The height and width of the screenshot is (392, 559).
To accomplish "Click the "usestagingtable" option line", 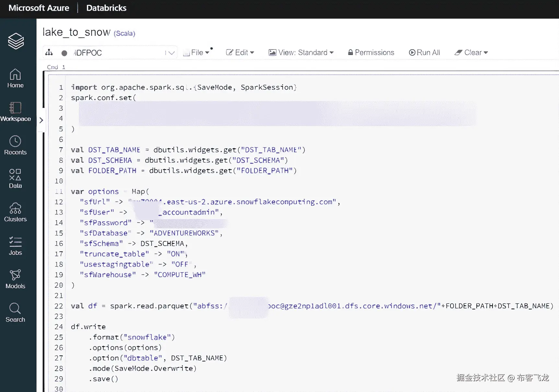I will 138,264.
